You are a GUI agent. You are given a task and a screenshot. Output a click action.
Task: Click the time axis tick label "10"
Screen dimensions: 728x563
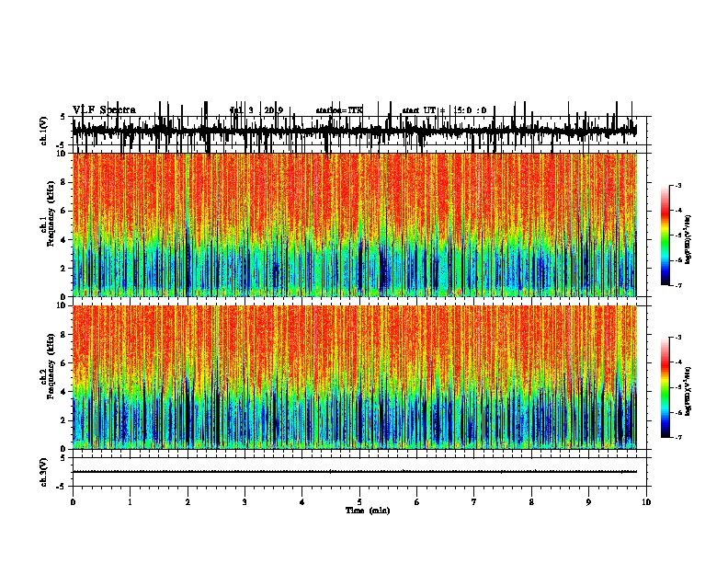click(646, 502)
